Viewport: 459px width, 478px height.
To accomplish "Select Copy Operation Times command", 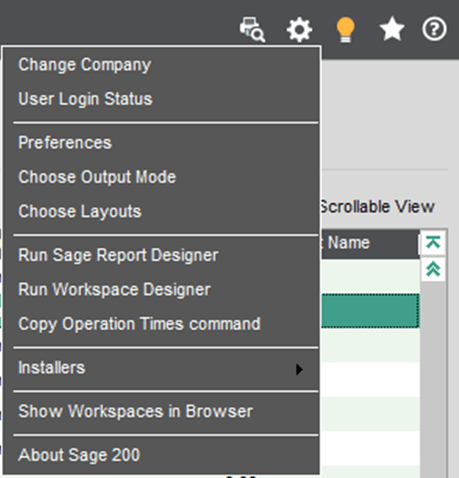I will pos(162,324).
